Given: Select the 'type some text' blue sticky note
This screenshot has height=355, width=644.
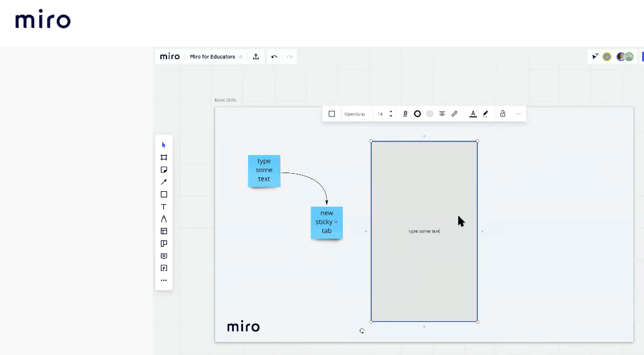Looking at the screenshot, I should 264,171.
